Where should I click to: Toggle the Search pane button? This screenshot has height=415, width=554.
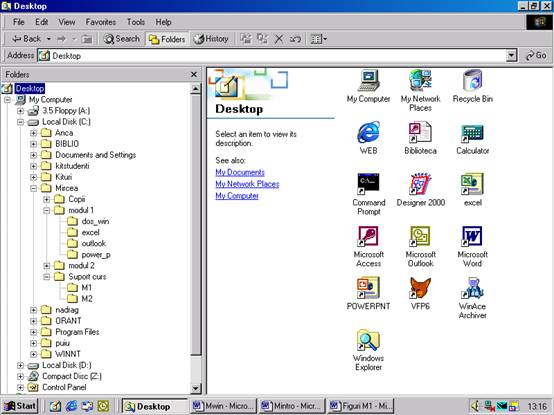[x=122, y=39]
